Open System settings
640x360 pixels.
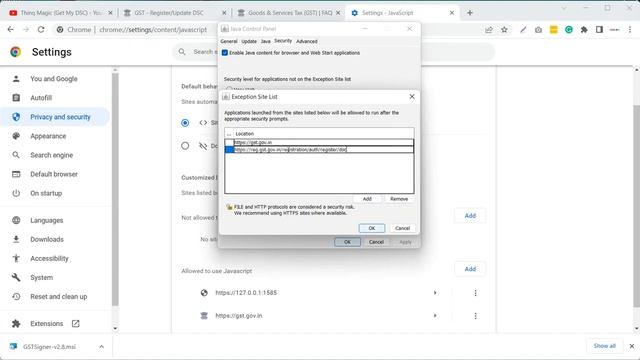tap(41, 278)
